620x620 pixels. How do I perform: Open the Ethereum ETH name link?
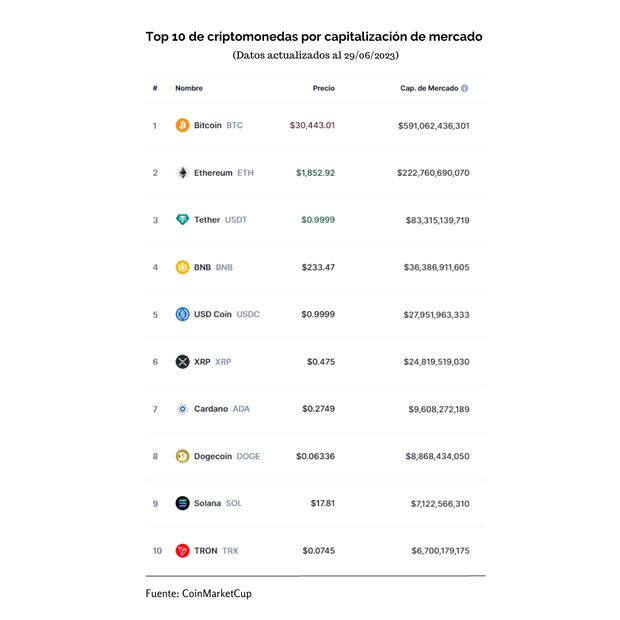[x=224, y=173]
